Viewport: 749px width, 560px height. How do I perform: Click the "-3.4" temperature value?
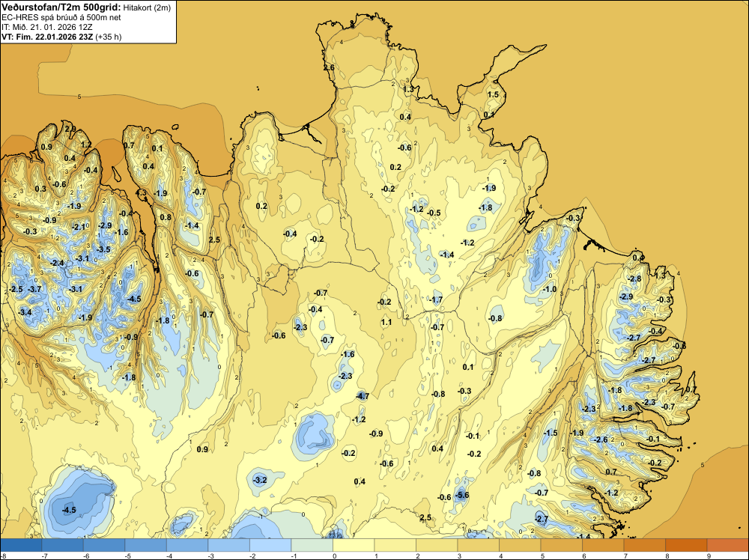pos(25,312)
